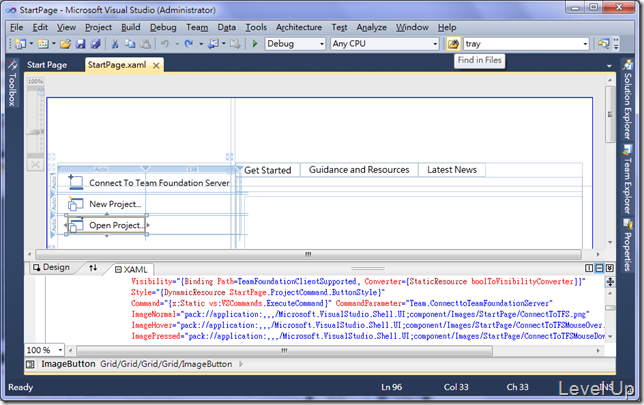644x405 pixels.
Task: Open the Solution Explorer side tab
Action: tap(627, 100)
